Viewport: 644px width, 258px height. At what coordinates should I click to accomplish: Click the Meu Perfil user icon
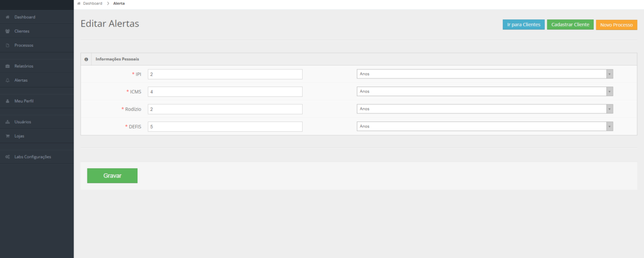[8, 101]
